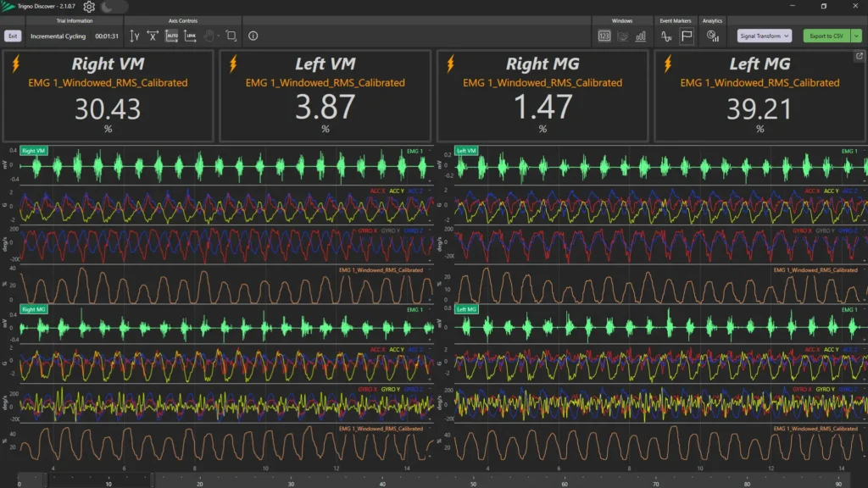Viewport: 868px width, 488px height.
Task: Click the Exit button
Action: [x=13, y=36]
